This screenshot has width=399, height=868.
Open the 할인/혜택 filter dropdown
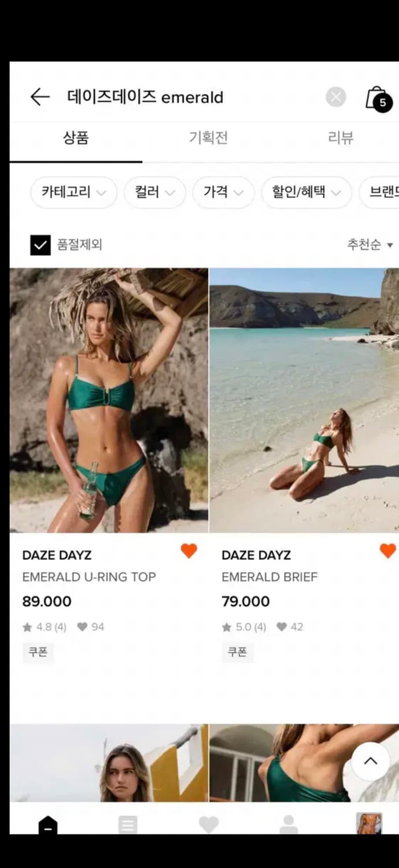306,192
